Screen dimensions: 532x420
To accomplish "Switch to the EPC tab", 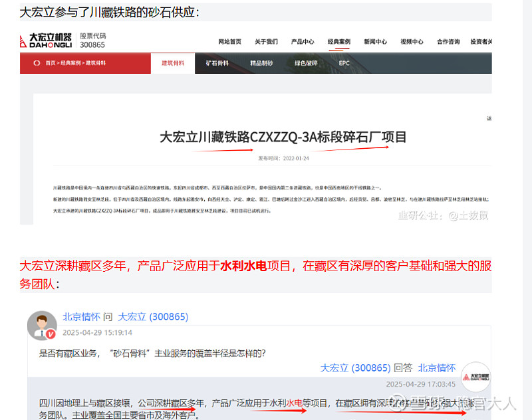I will pyautogui.click(x=344, y=63).
